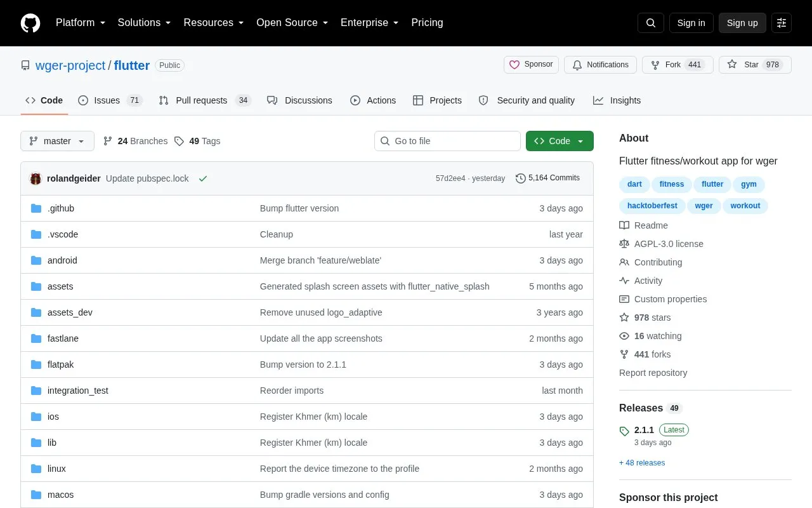Open the appearance settings icon next to Sign up
Image resolution: width=812 pixels, height=508 pixels.
pos(782,23)
